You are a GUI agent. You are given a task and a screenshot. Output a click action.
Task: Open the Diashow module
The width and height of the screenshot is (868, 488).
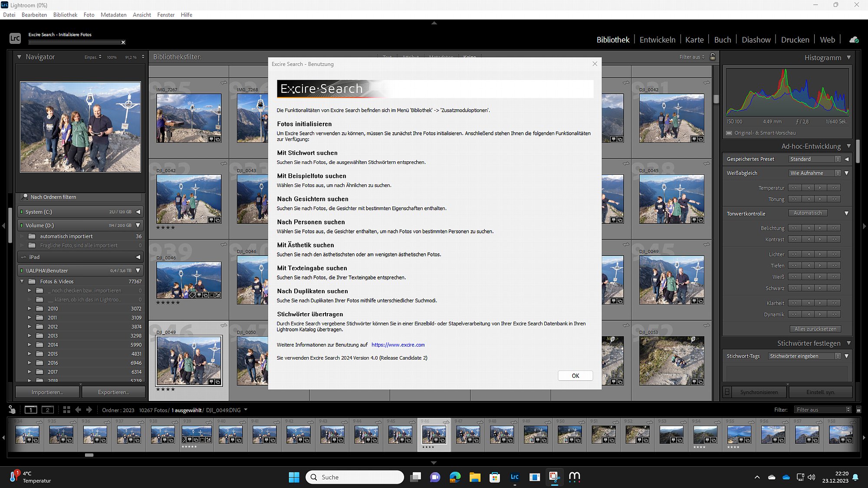click(x=756, y=39)
